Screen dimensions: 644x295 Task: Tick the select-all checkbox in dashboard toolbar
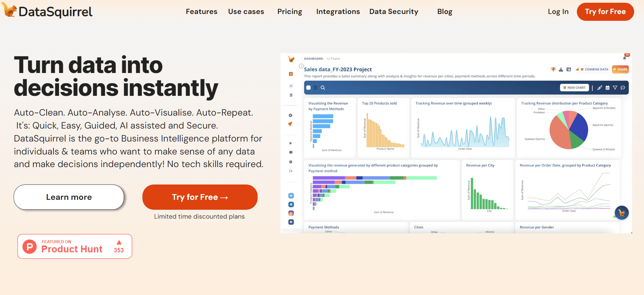coord(308,88)
